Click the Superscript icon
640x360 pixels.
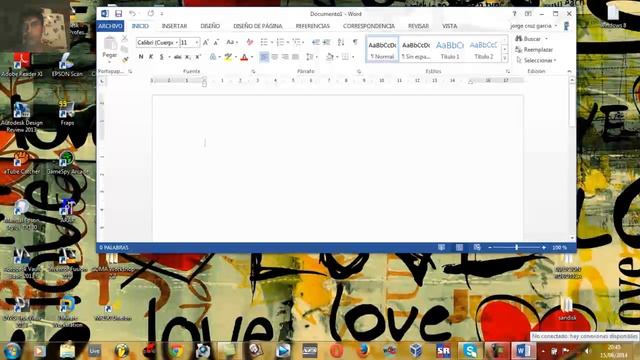point(198,57)
